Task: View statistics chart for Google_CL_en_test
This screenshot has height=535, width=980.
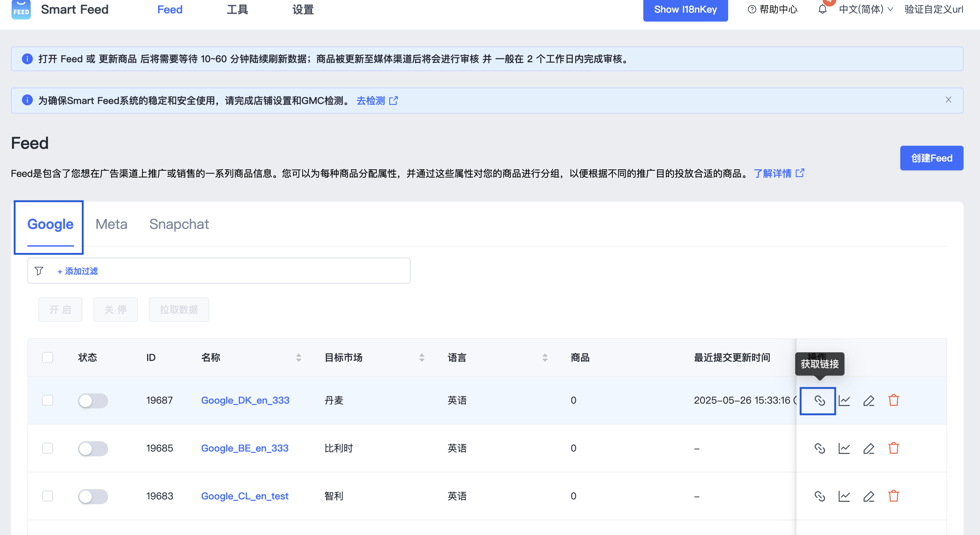Action: tap(844, 496)
